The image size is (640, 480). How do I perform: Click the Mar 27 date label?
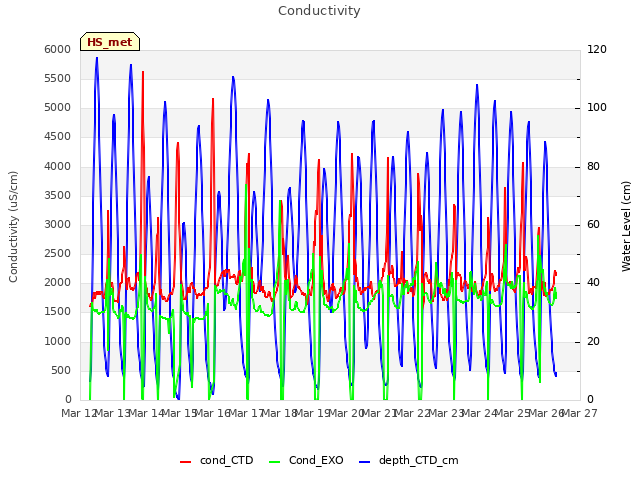coord(579,413)
